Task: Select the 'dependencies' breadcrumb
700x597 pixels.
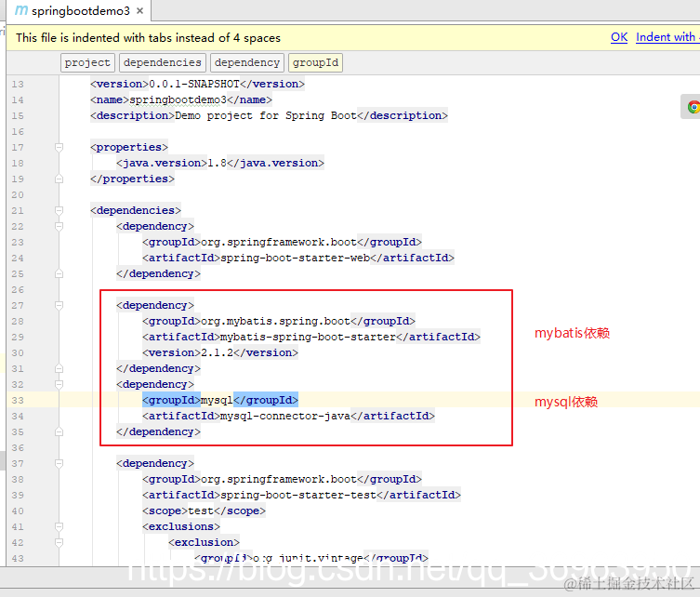Action: tap(163, 62)
